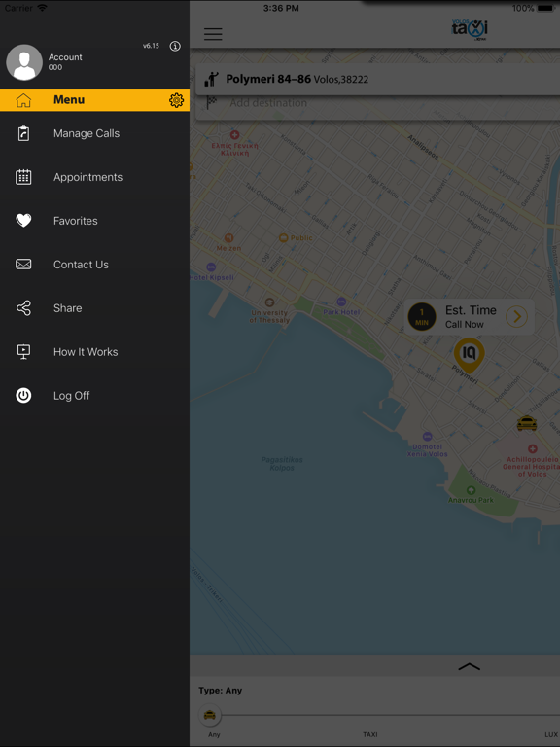Tap the battery indicator in status bar
This screenshot has height=747, width=560.
tap(546, 8)
